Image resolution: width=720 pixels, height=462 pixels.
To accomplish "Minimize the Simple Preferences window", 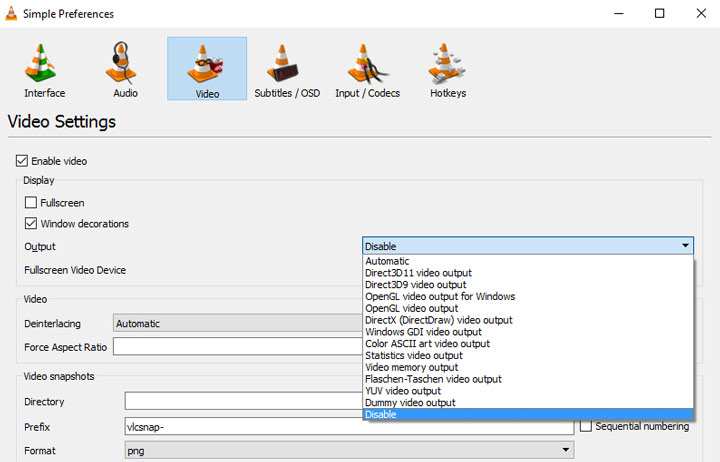I will (619, 13).
